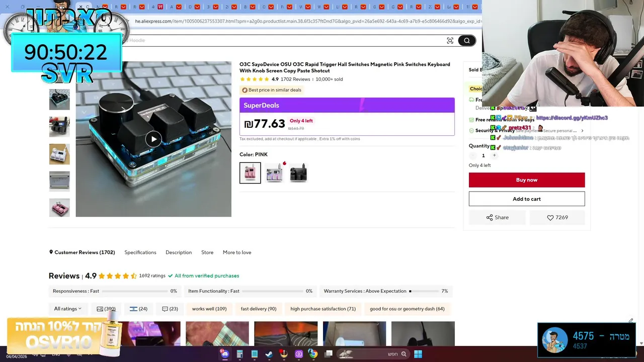
Task: Filter reviews by Israel flag (24)
Action: [138, 309]
